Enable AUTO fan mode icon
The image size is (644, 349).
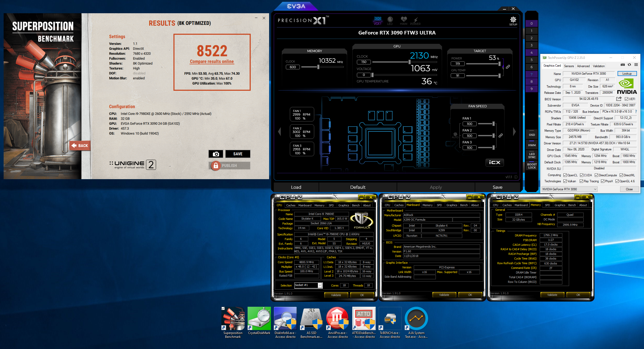[455, 135]
